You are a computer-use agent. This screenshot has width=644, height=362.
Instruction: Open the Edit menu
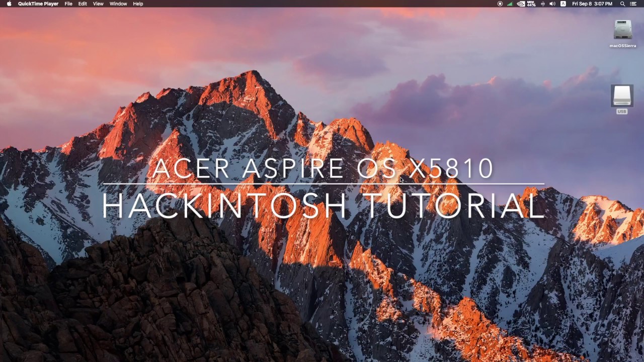click(x=83, y=4)
